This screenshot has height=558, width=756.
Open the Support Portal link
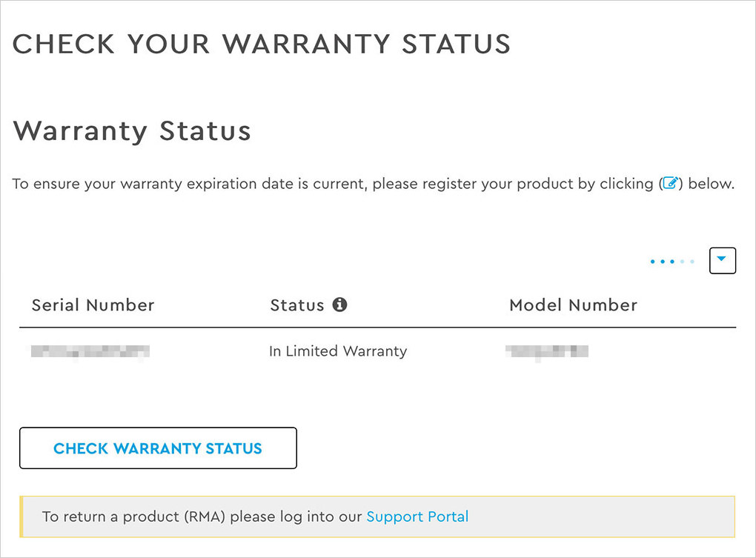417,517
